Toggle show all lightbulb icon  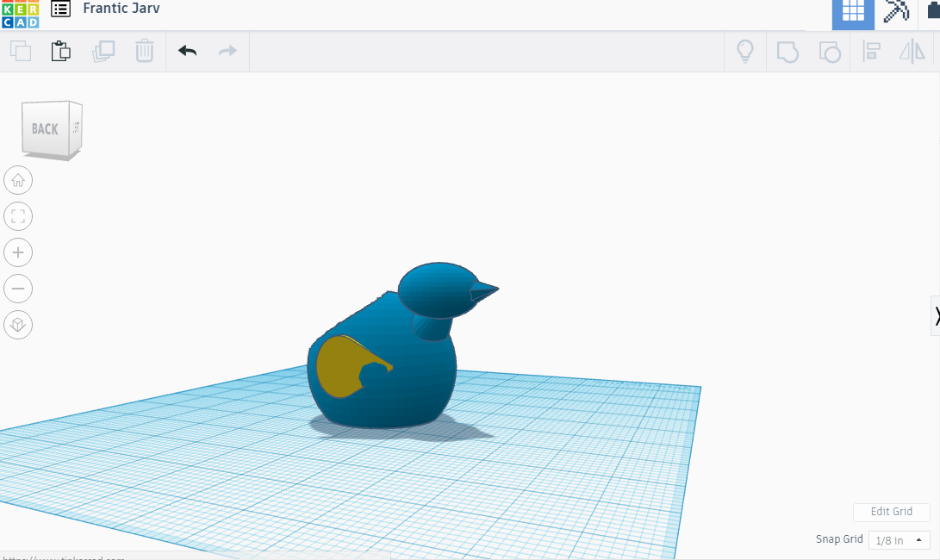tap(745, 52)
